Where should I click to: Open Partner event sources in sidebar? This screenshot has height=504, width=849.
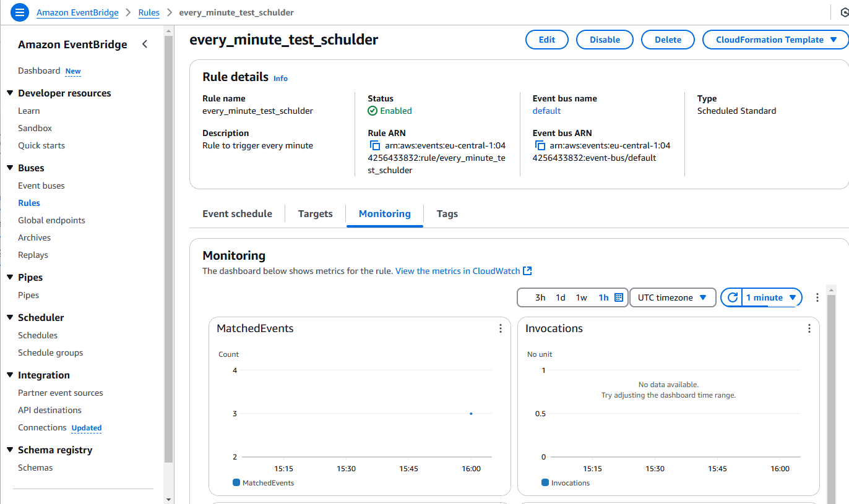(61, 393)
